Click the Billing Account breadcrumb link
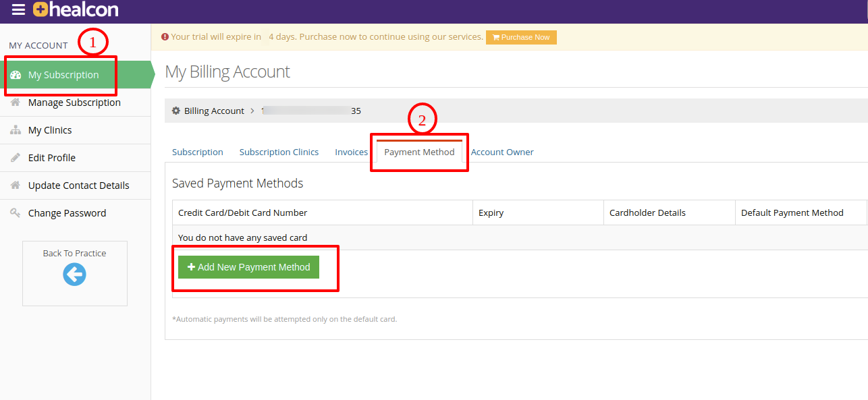The height and width of the screenshot is (400, 868). click(214, 111)
